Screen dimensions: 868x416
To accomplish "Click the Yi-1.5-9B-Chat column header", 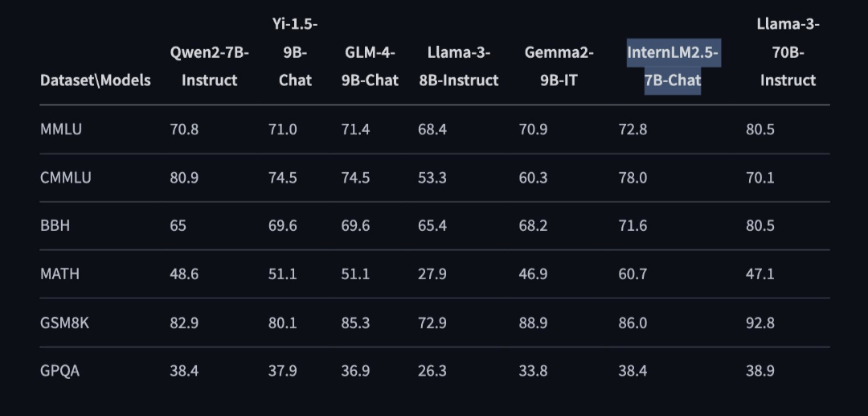I will tap(295, 53).
